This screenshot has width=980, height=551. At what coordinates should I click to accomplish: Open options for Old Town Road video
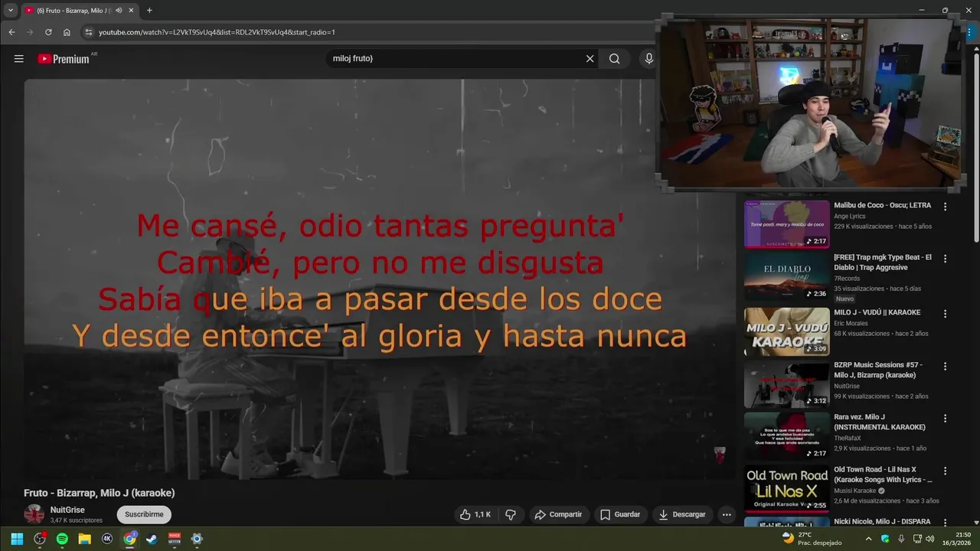(x=945, y=471)
